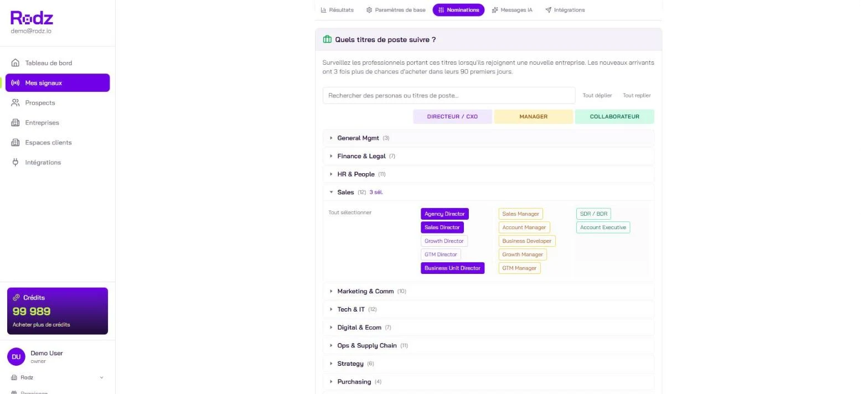The width and height of the screenshot is (868, 394).
Task: Click Tout sélectionner in Sales section
Action: tap(350, 212)
